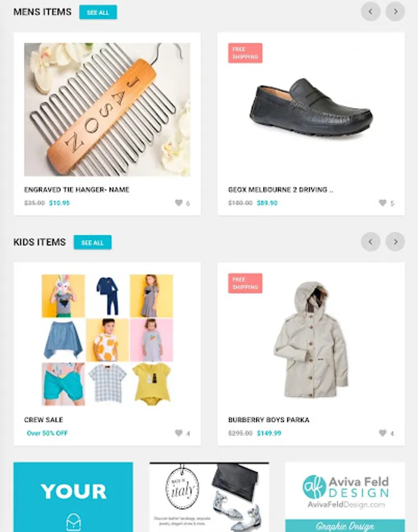Image resolution: width=418 pixels, height=532 pixels.
Task: Open the Made in Italy banner ad
Action: (x=209, y=497)
